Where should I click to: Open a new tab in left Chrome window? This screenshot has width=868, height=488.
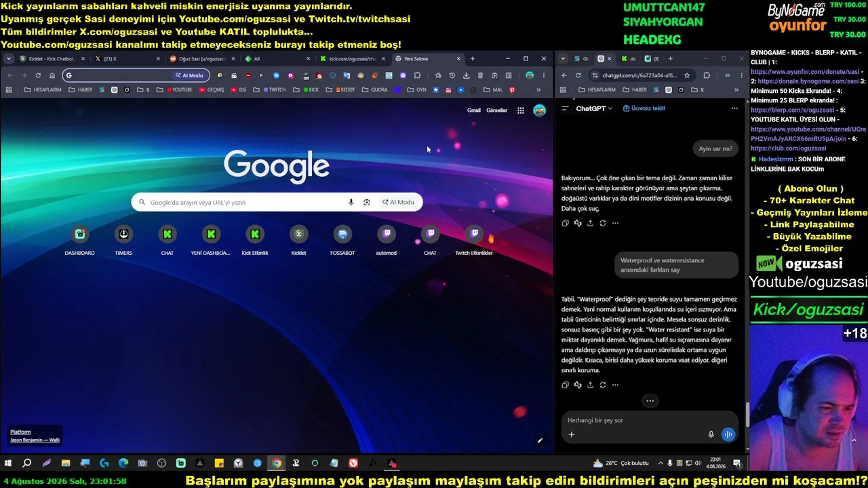tap(473, 59)
